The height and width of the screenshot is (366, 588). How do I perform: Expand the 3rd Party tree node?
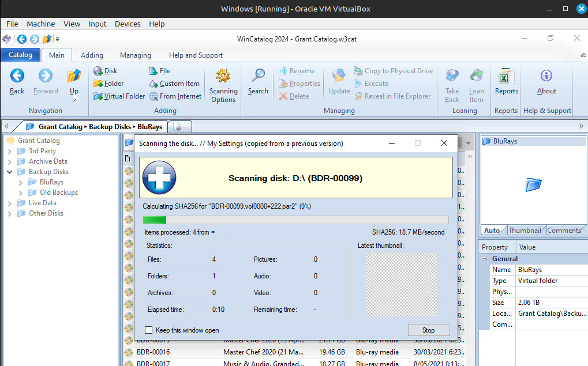pos(10,152)
